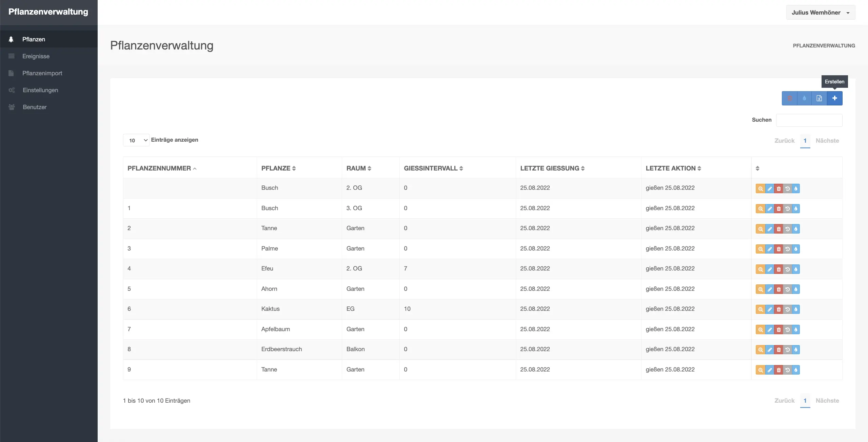This screenshot has height=442, width=868.
Task: Go to Pflanzenimport sidebar item
Action: [42, 73]
